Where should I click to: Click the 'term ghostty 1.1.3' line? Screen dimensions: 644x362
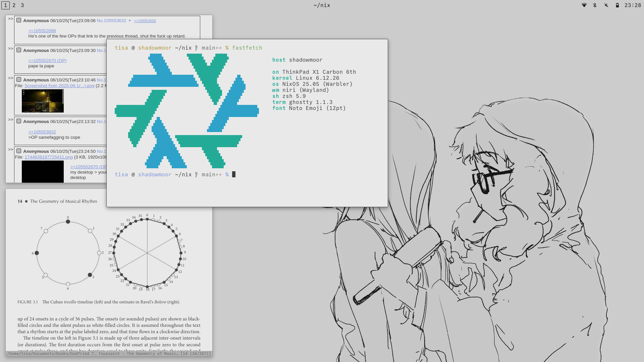pos(302,102)
